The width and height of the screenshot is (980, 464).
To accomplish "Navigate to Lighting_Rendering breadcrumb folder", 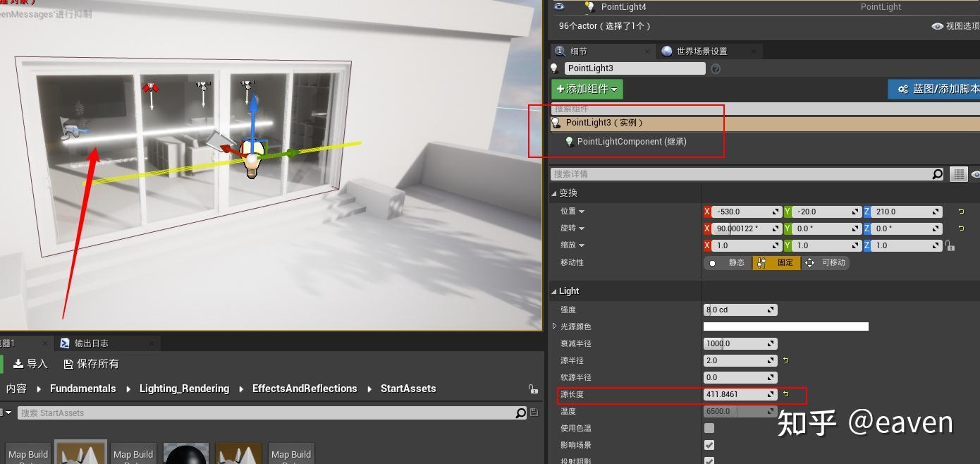I will tap(184, 389).
